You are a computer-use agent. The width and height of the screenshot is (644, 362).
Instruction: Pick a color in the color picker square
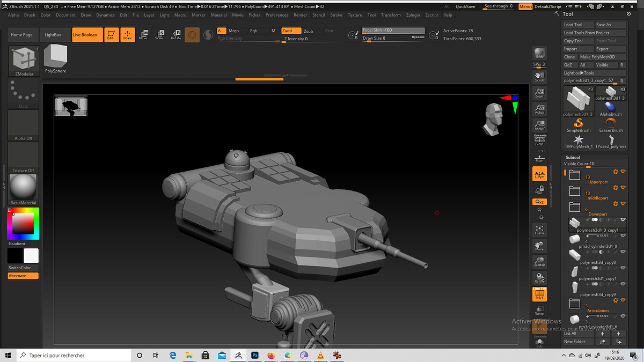pos(23,224)
